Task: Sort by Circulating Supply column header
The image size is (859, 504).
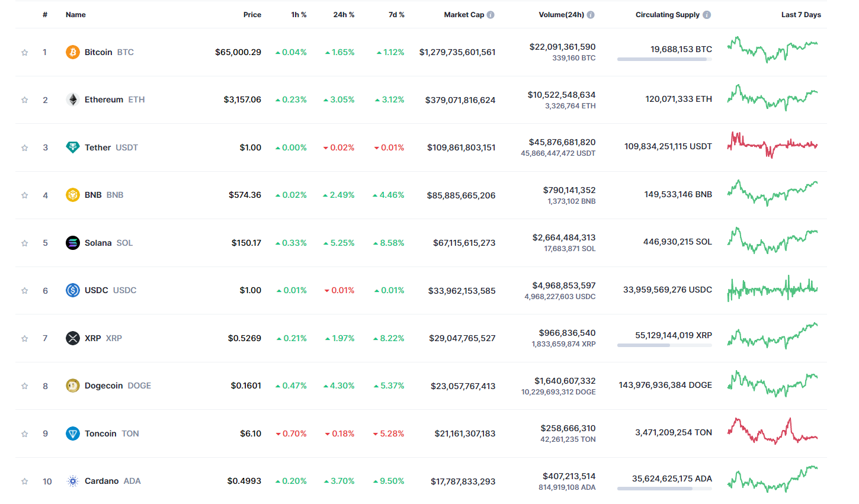Action: (668, 15)
